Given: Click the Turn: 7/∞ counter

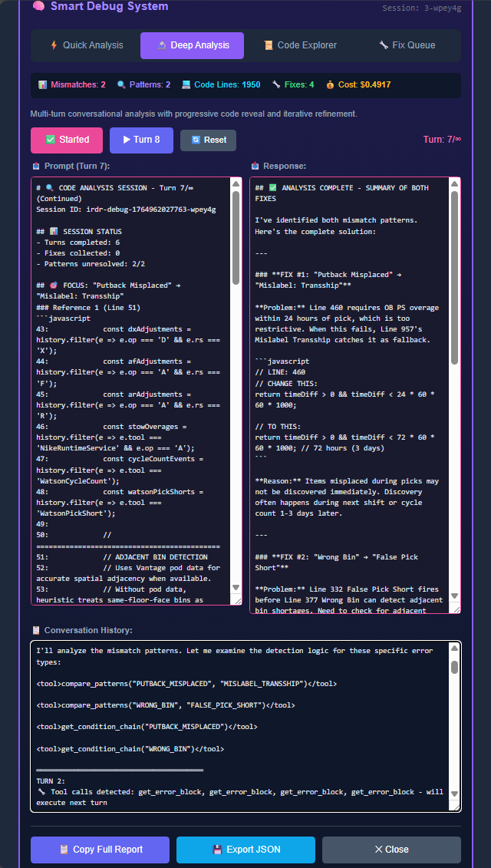Looking at the screenshot, I should pos(442,140).
